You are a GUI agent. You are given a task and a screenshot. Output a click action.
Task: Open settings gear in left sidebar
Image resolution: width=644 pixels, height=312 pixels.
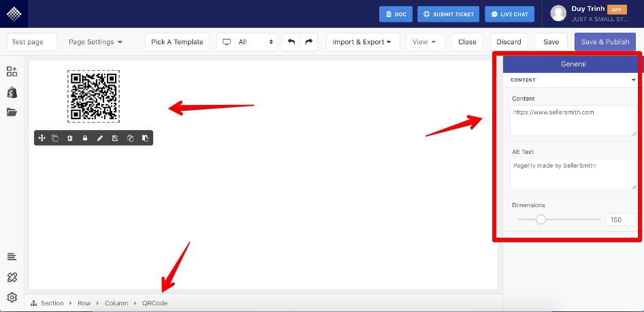(12, 297)
